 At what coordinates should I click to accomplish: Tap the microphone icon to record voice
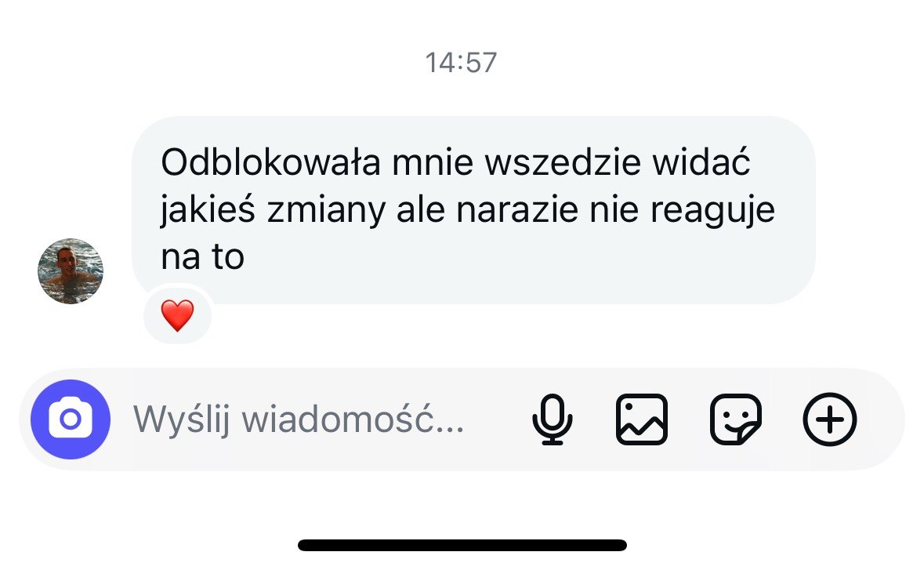click(553, 419)
